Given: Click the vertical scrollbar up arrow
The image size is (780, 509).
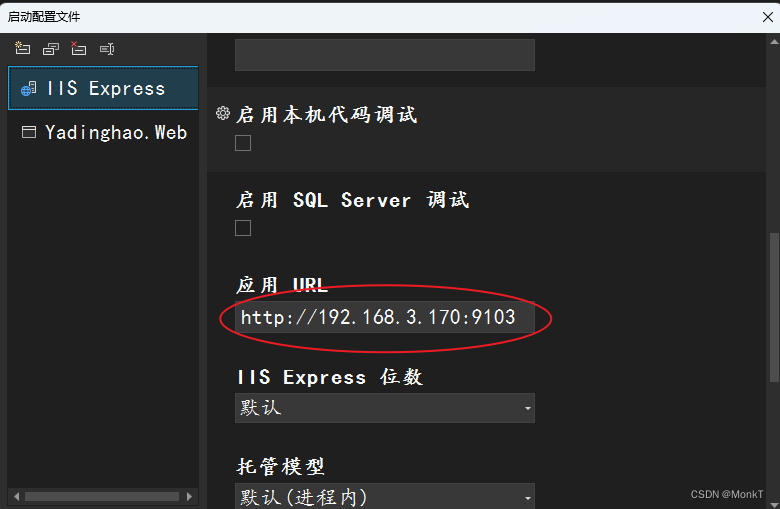Looking at the screenshot, I should click(774, 42).
